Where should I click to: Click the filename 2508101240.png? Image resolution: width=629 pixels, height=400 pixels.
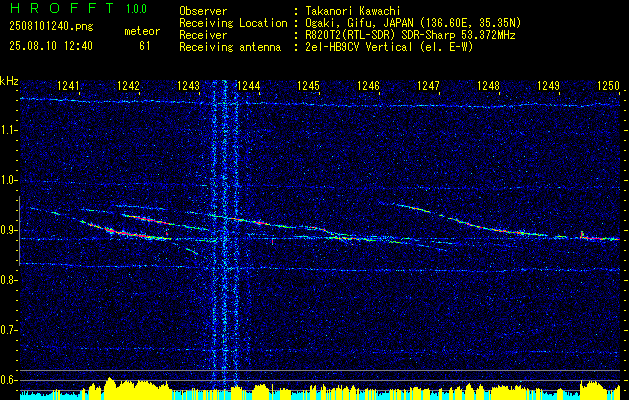click(x=51, y=27)
